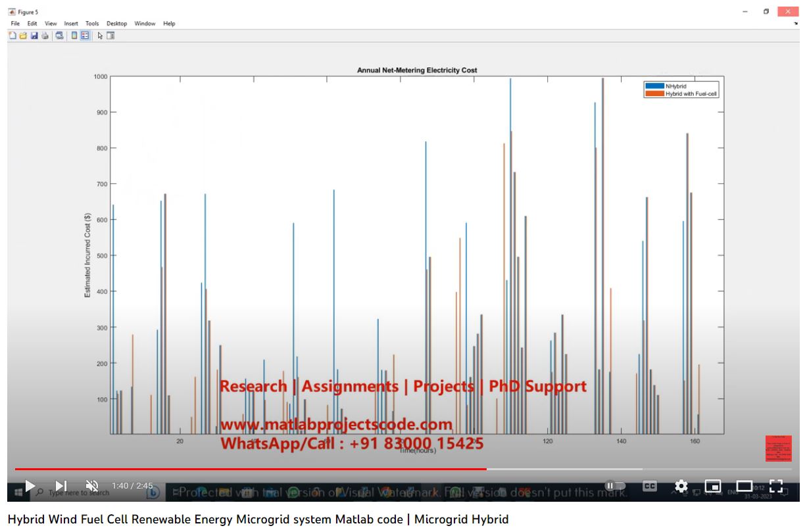
Task: Click the orange Hybrid with Fuel-cell legend swatch
Action: click(655, 94)
